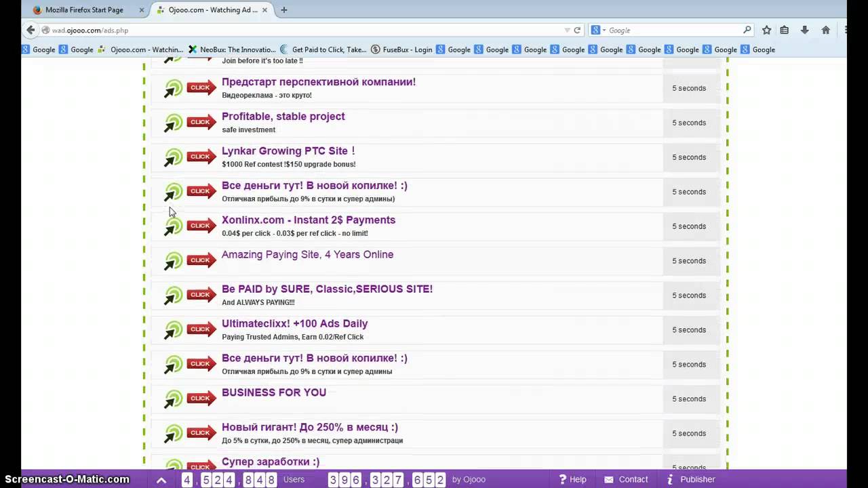Click the search magnifier in the Google box
Screen dimensions: 868x488
(747, 30)
